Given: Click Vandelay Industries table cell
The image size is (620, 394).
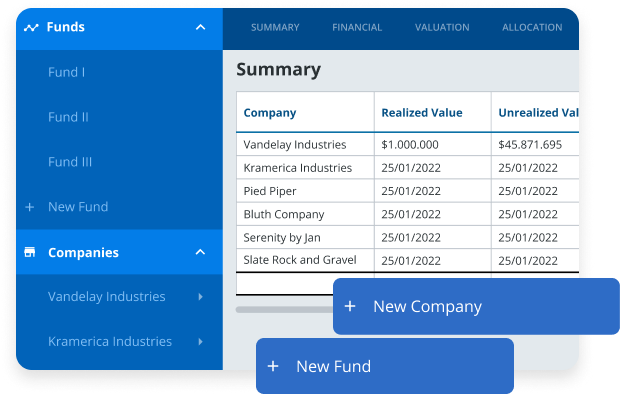Looking at the screenshot, I should point(305,144).
